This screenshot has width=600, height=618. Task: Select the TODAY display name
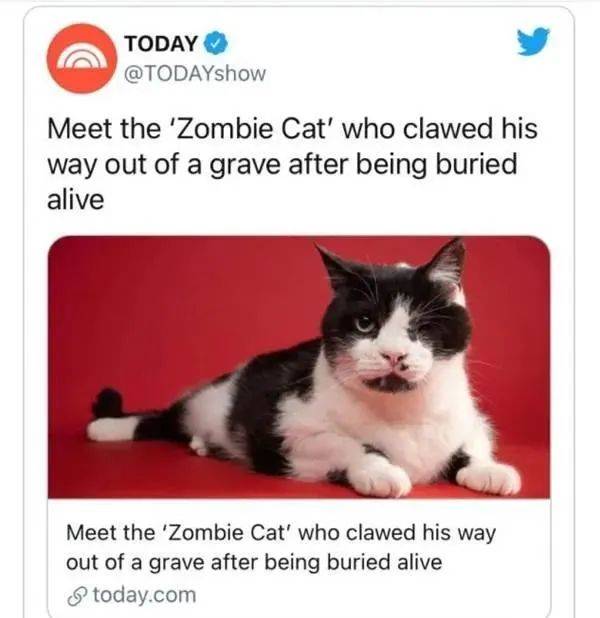point(161,43)
